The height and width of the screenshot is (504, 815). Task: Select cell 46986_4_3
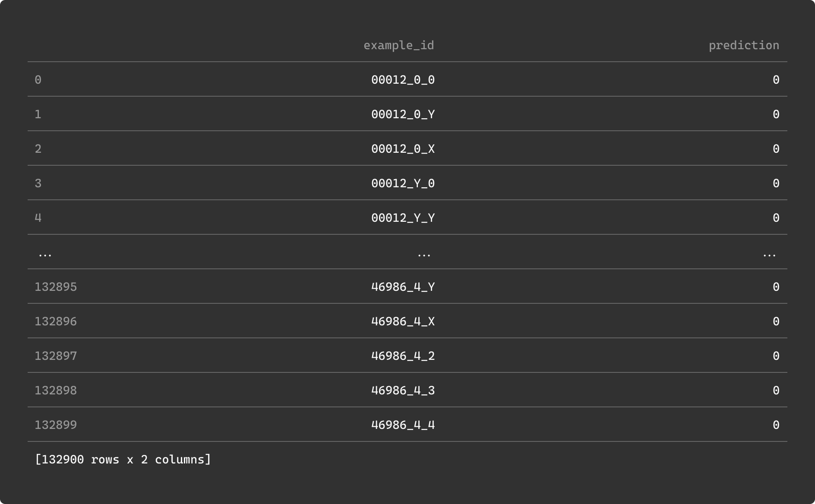tap(403, 391)
